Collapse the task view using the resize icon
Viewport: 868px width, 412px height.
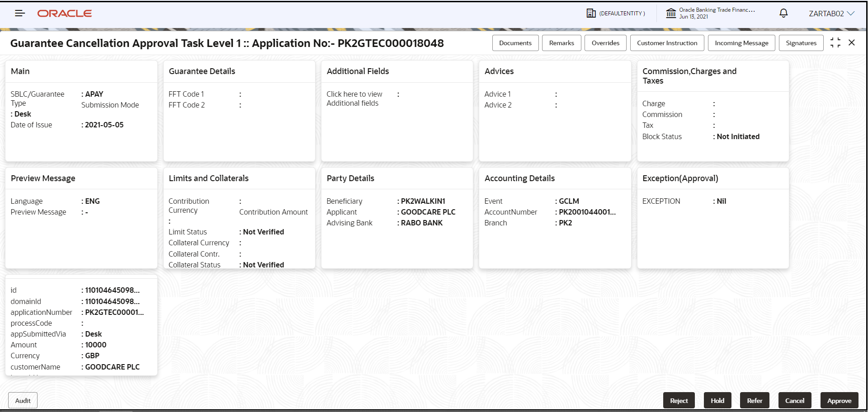835,42
